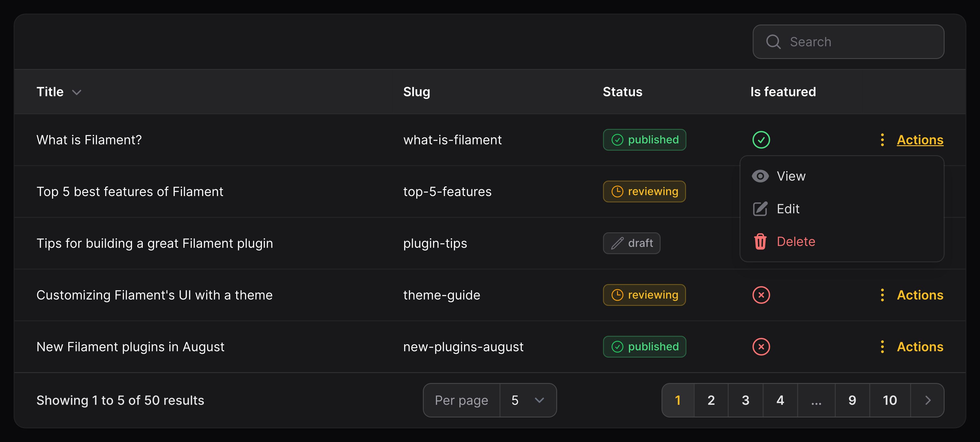980x442 pixels.
Task: Sort by Title column chevron
Action: click(77, 93)
